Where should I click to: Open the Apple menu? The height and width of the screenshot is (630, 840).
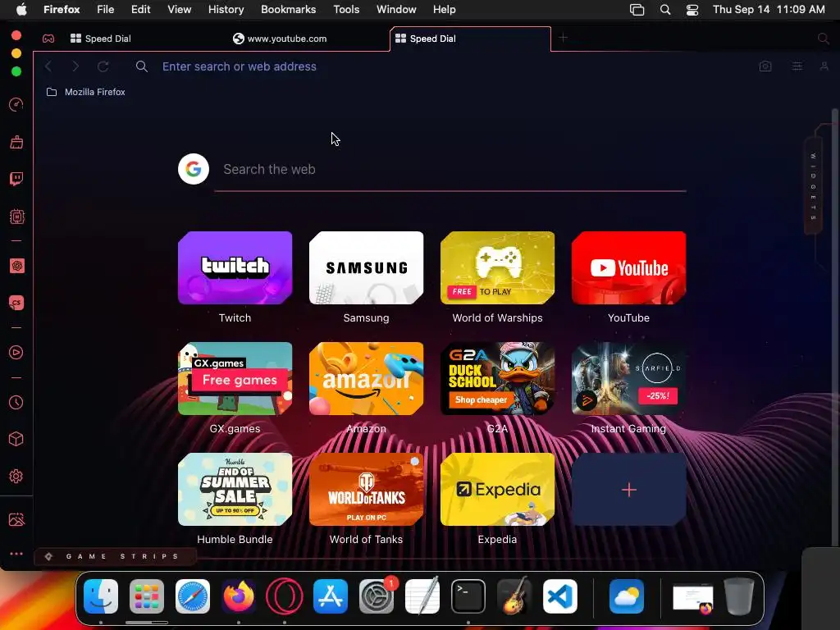click(21, 10)
